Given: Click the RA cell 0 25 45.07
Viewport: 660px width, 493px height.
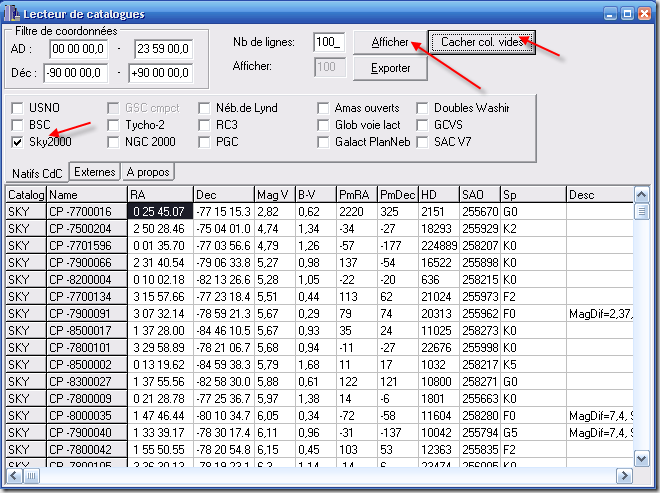Looking at the screenshot, I should click(160, 211).
